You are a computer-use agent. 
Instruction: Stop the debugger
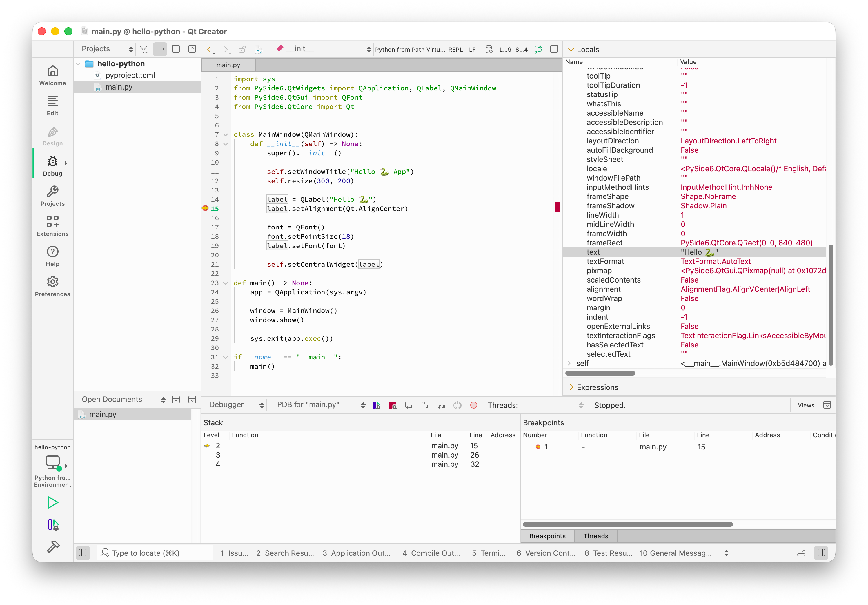pyautogui.click(x=393, y=405)
